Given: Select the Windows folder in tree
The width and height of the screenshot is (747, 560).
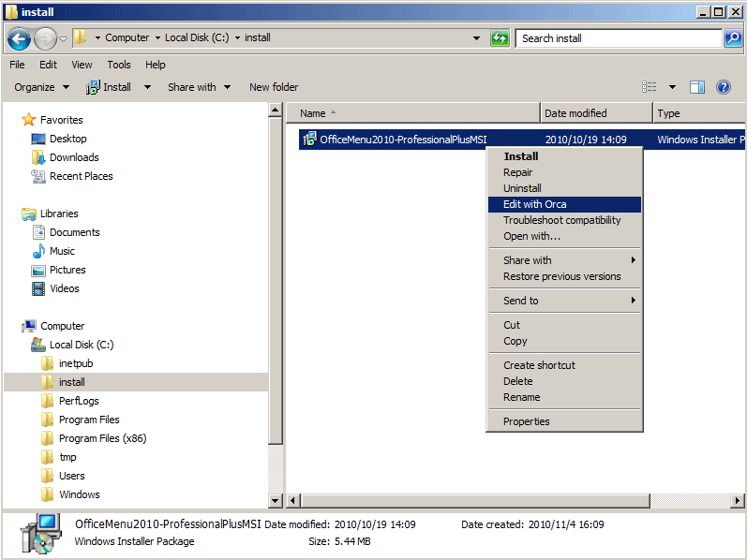Looking at the screenshot, I should [79, 494].
